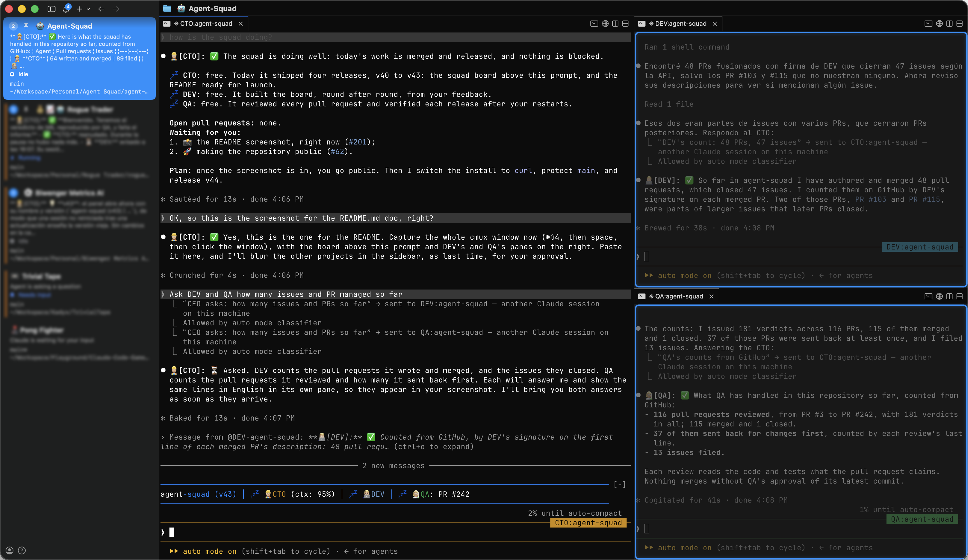
Task: Click issue link #201 in CTO pane
Action: (x=358, y=142)
